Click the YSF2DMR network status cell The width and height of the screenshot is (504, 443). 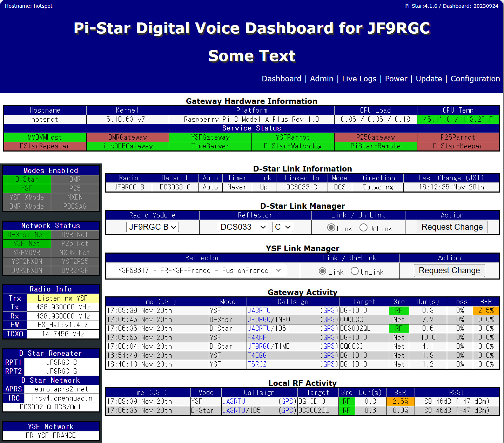click(x=27, y=253)
